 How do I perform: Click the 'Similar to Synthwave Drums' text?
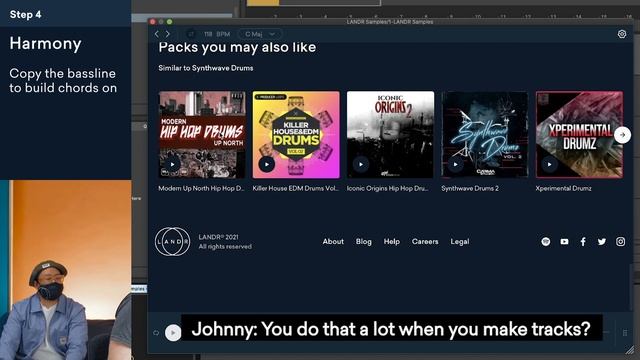[206, 68]
